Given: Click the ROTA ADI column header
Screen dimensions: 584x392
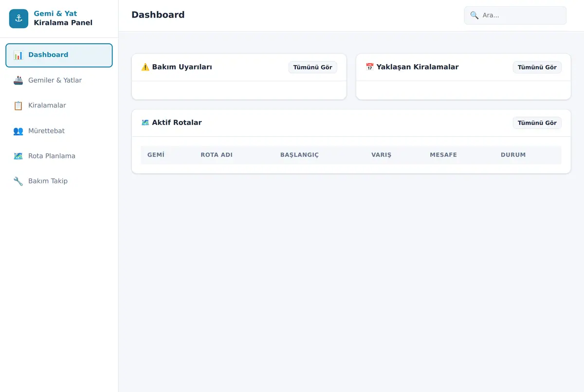Looking at the screenshot, I should [217, 155].
